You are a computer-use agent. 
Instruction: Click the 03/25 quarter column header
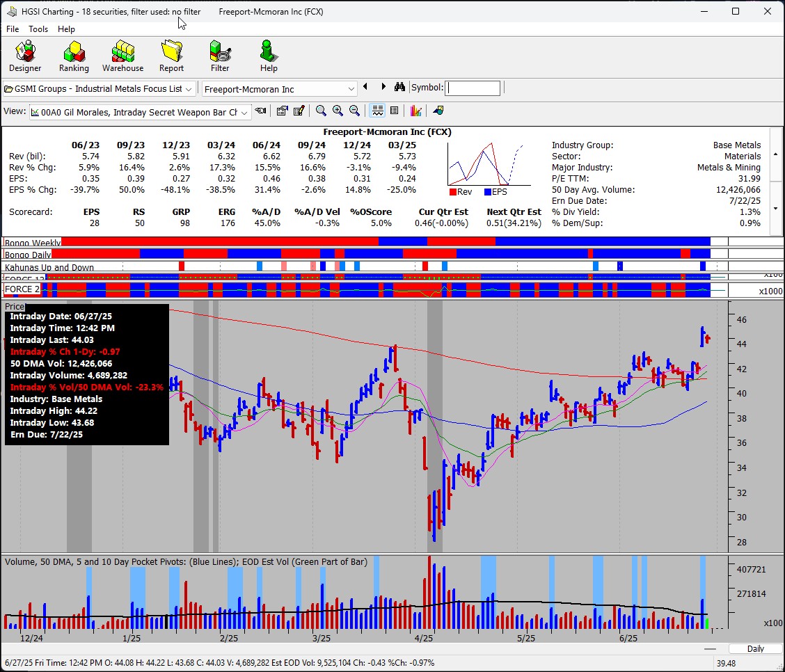point(402,145)
